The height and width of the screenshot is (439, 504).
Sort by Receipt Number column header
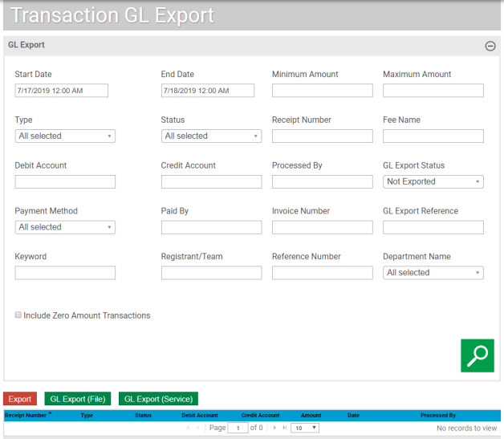click(x=26, y=416)
